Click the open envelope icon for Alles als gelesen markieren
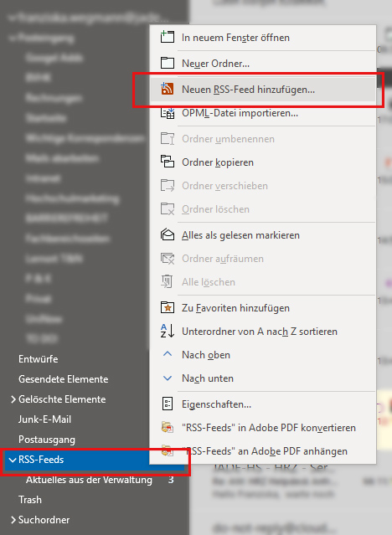Viewport: 392px width, 535px height. tap(168, 235)
